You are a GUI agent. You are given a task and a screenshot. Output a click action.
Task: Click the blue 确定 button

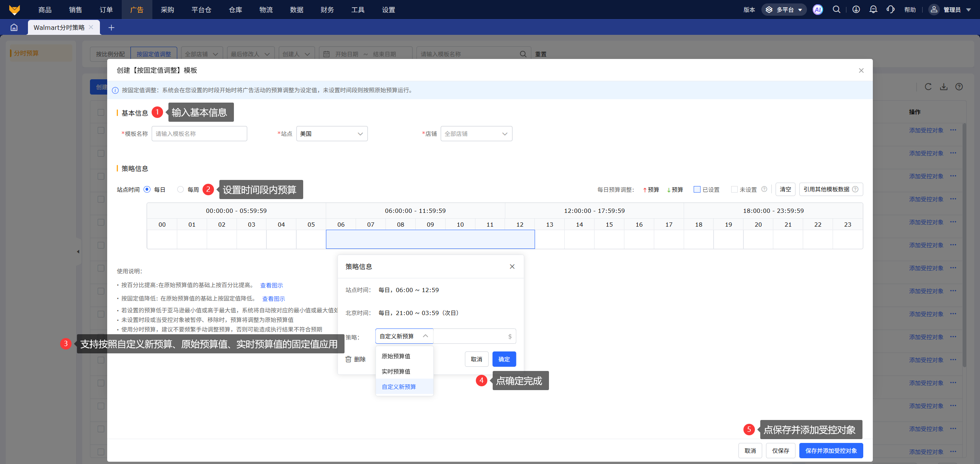pyautogui.click(x=504, y=359)
